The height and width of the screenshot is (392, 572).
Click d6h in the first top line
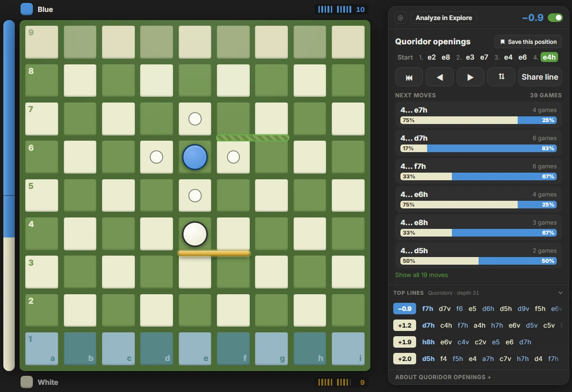point(488,309)
